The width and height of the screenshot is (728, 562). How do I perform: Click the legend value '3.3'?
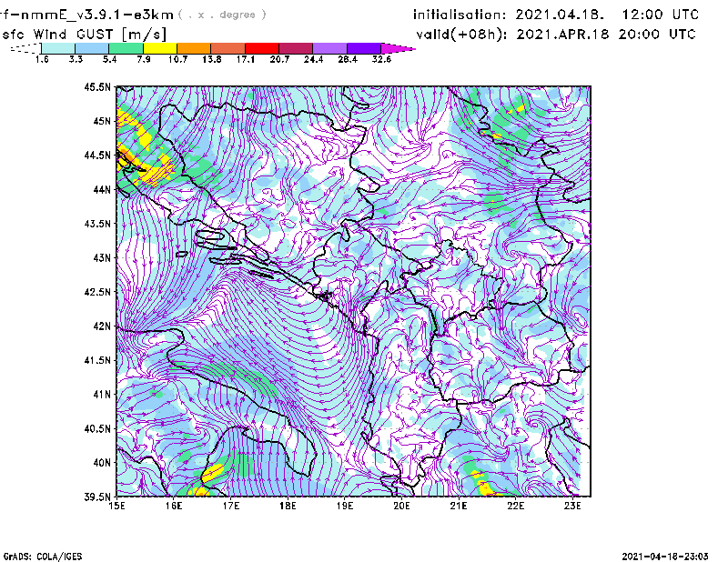pos(76,59)
